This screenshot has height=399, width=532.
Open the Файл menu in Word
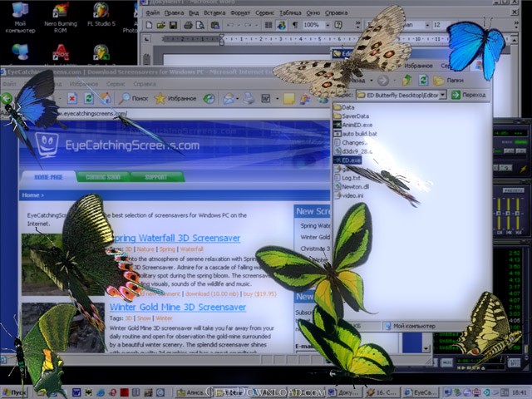click(x=153, y=13)
